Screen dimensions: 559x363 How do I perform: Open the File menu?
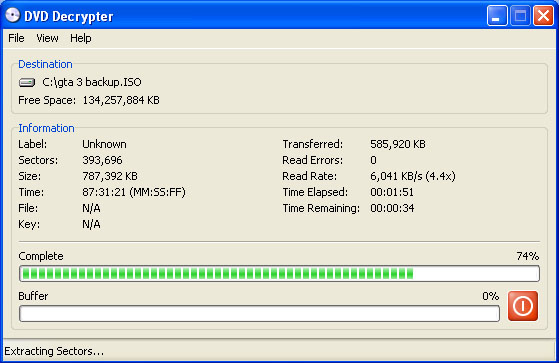click(16, 38)
